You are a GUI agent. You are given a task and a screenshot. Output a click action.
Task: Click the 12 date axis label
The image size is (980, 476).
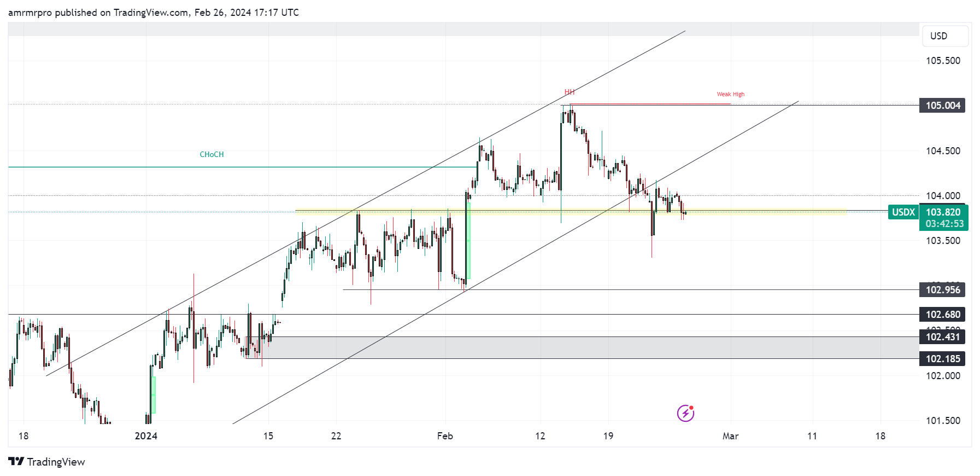pyautogui.click(x=540, y=436)
